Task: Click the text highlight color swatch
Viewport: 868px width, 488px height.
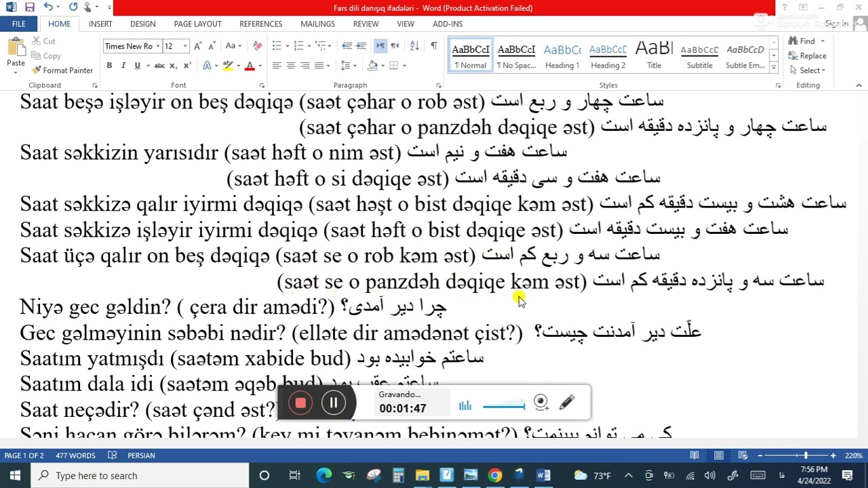Action: pos(228,66)
